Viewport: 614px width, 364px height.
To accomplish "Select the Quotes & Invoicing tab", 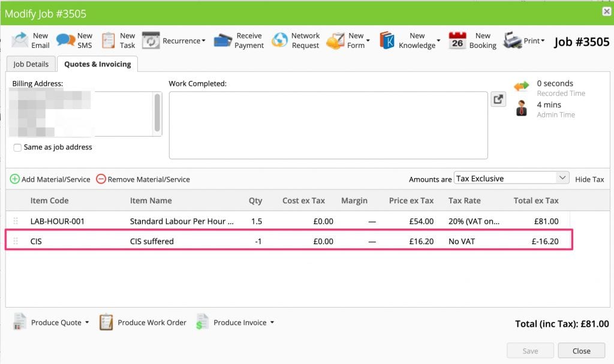I will click(98, 64).
